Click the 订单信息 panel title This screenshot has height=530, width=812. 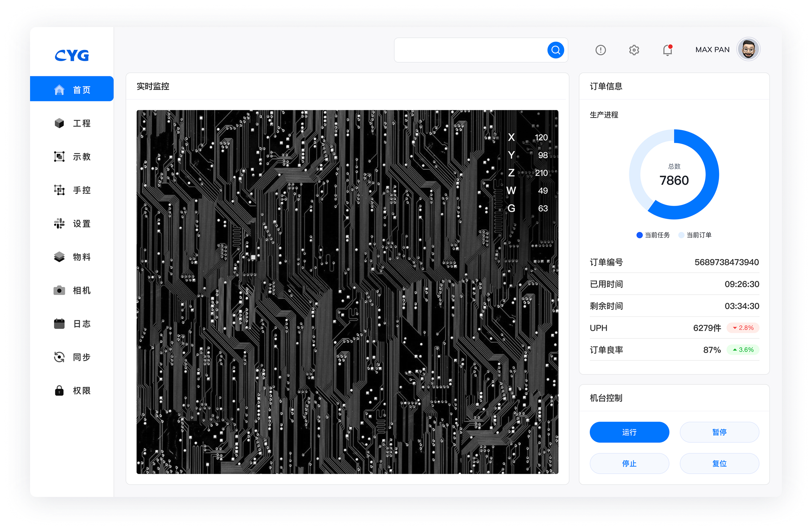point(606,86)
